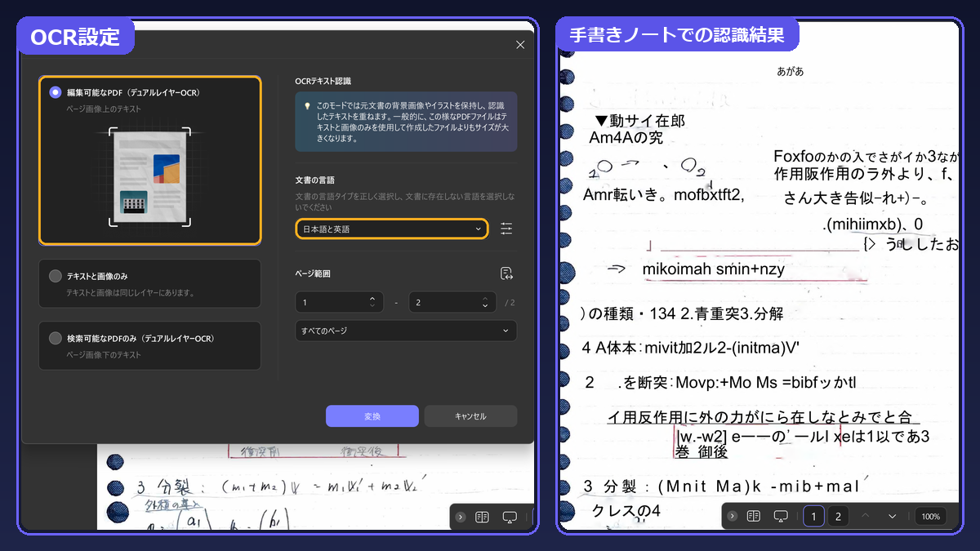Click the document preview thumbnail image
This screenshot has height=551, width=980.
pyautogui.click(x=150, y=178)
